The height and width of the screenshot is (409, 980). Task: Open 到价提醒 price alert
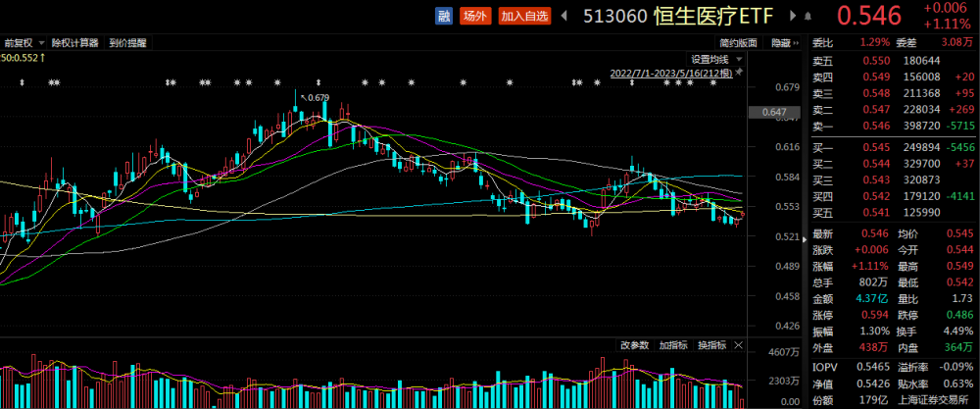pyautogui.click(x=127, y=43)
